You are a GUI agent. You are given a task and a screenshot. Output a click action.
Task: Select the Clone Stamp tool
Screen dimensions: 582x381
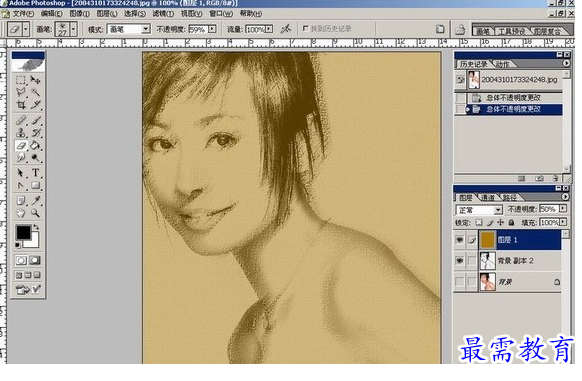point(21,133)
